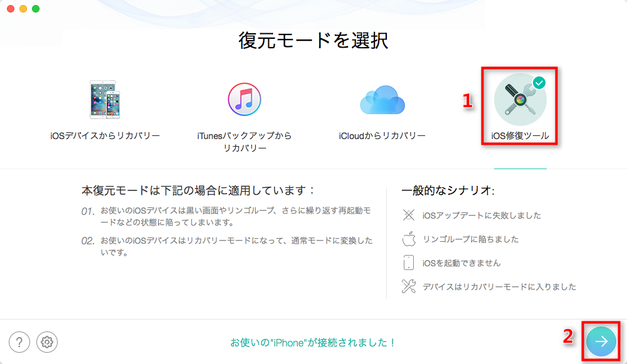Click the iOSデバイスからリカバリー label
The image size is (627, 364).
105,136
